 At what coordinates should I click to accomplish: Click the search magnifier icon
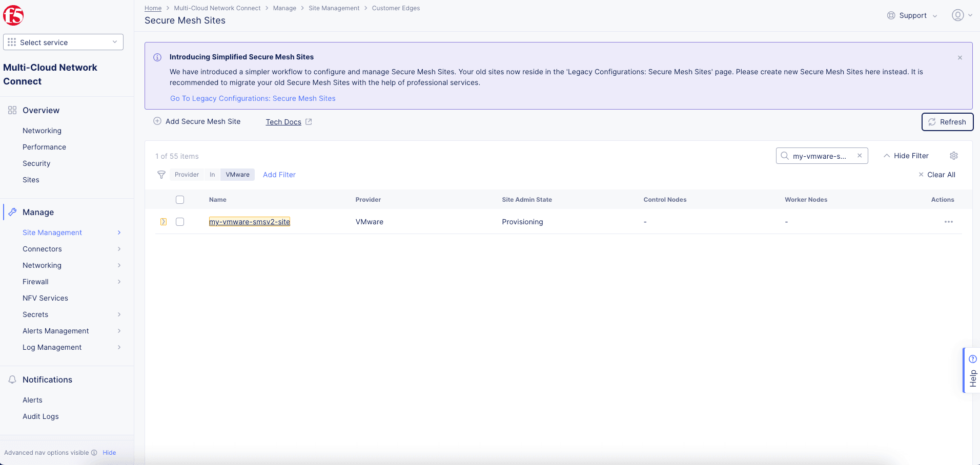785,156
